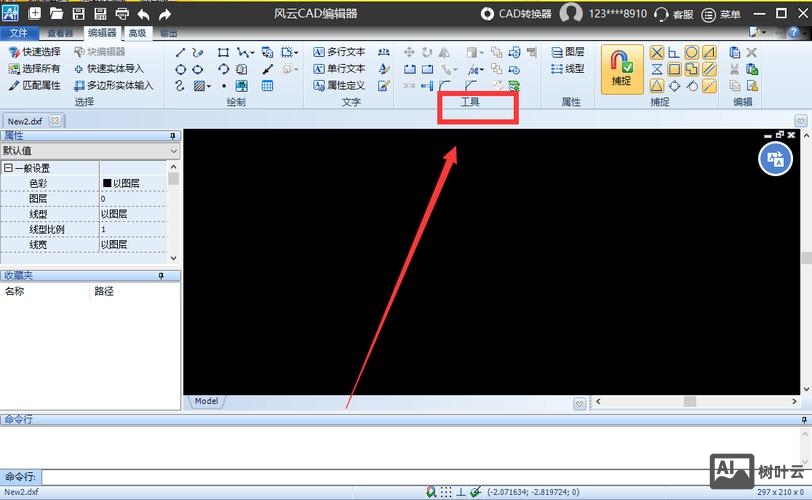Click the 快速选择 button
The width and height of the screenshot is (812, 500).
(x=35, y=52)
